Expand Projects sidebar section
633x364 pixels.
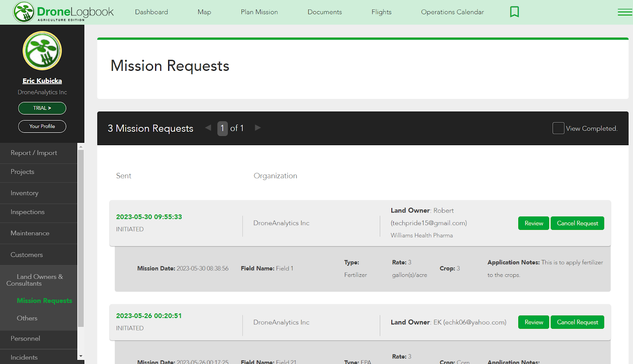click(x=39, y=172)
